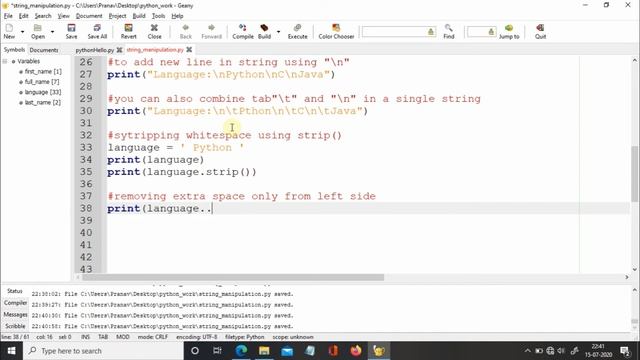Viewport: 640px width, 360px height.
Task: Navigate Forward in the toolbar
Action: (211, 31)
